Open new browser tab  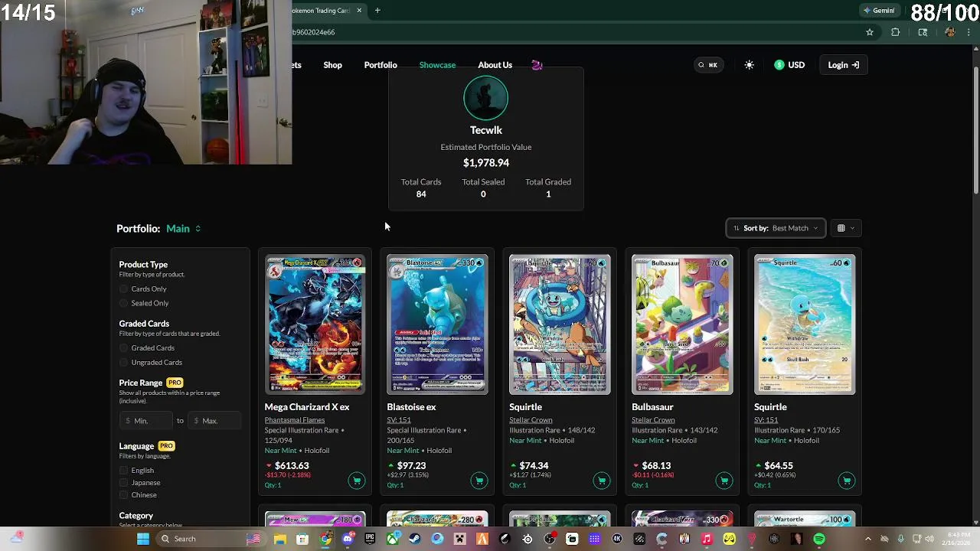[x=377, y=11]
